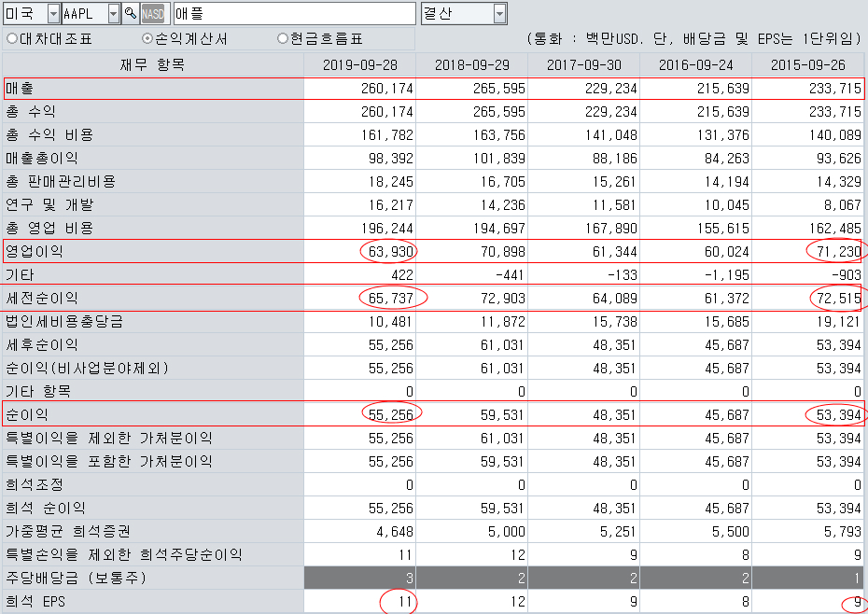Click the 순이익 row label
The image size is (868, 614).
(x=27, y=414)
